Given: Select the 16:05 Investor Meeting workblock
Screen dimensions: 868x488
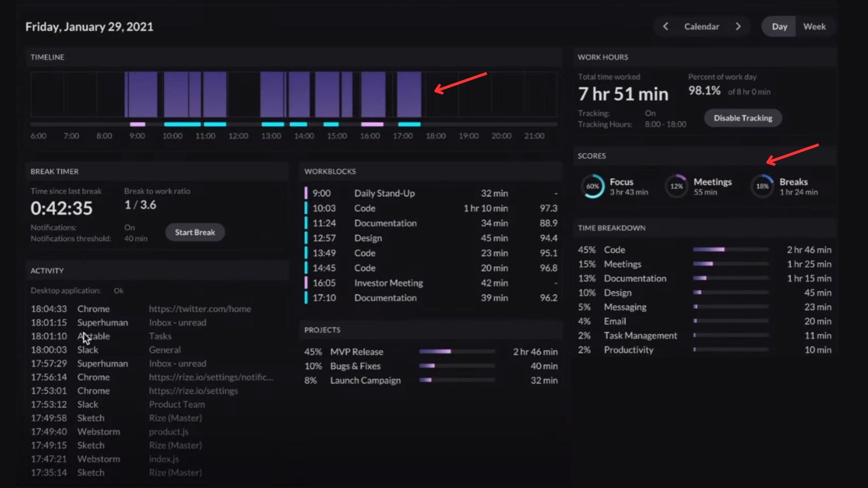Looking at the screenshot, I should coord(388,283).
